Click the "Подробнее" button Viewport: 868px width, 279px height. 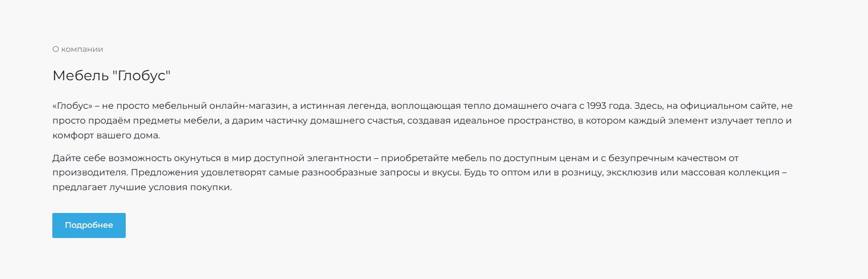click(x=89, y=225)
